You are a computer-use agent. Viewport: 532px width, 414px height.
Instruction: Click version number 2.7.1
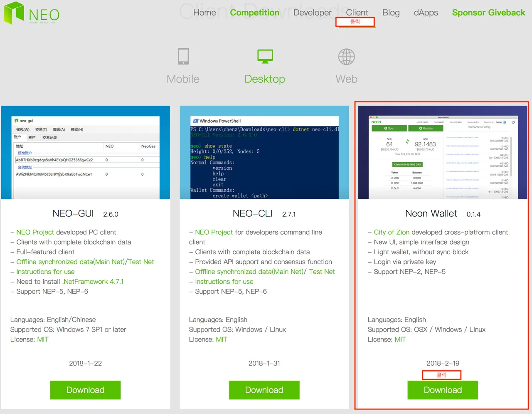289,214
